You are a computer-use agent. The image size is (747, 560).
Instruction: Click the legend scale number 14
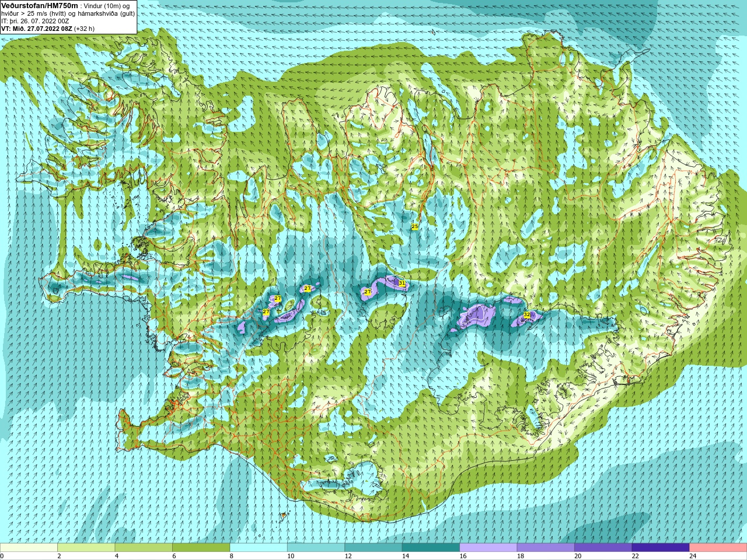coord(406,556)
